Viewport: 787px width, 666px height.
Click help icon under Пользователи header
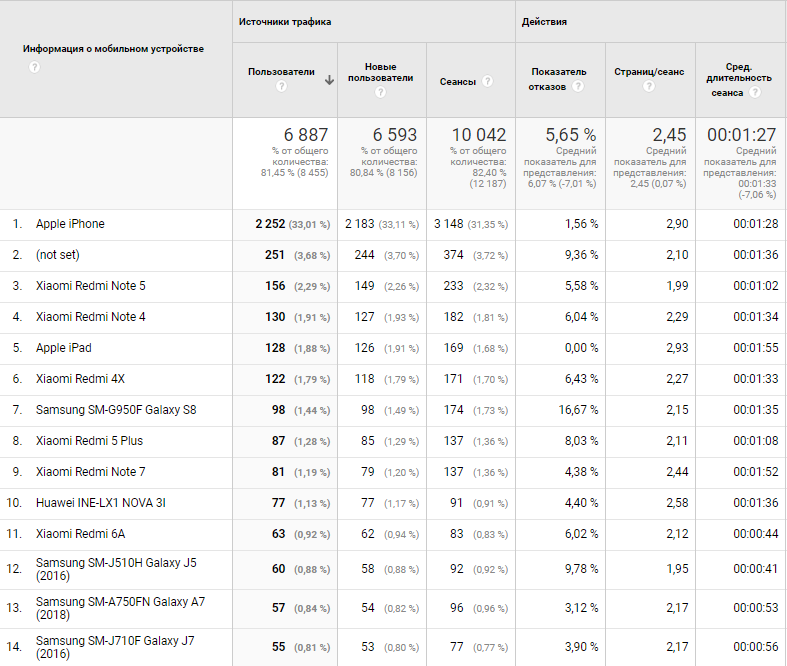coord(282,86)
